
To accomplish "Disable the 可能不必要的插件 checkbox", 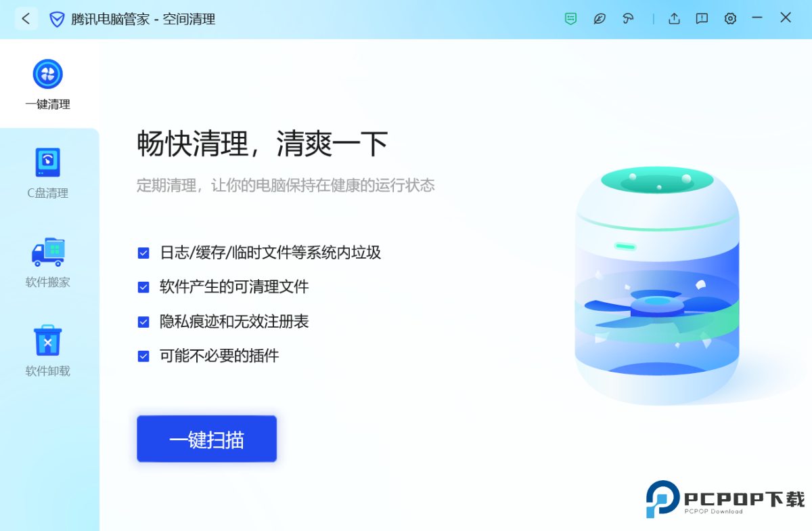I will point(143,356).
